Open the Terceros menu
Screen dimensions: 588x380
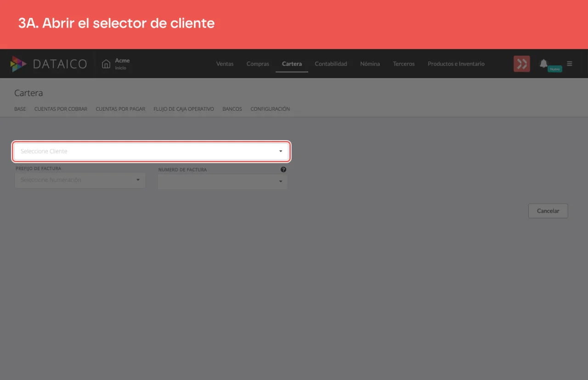pyautogui.click(x=404, y=64)
